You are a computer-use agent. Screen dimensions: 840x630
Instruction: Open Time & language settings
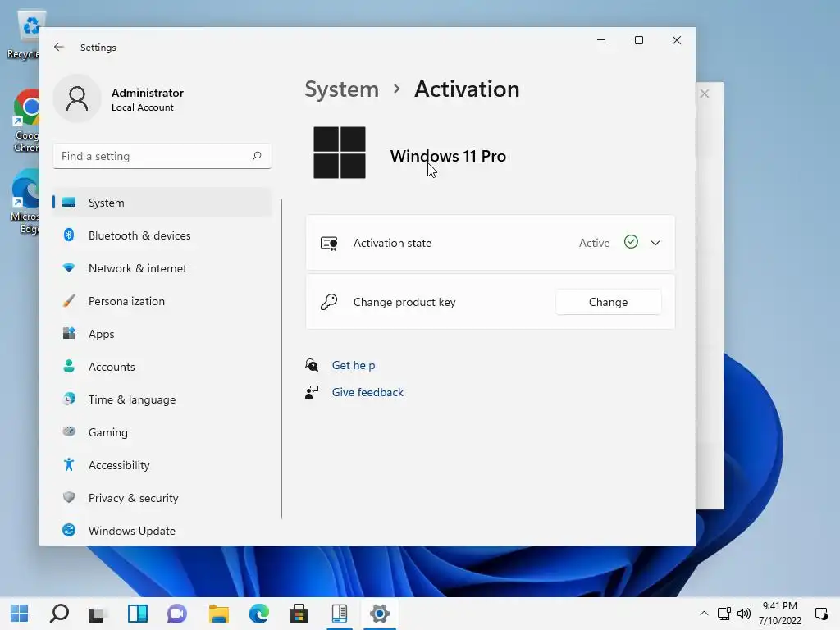(162, 399)
